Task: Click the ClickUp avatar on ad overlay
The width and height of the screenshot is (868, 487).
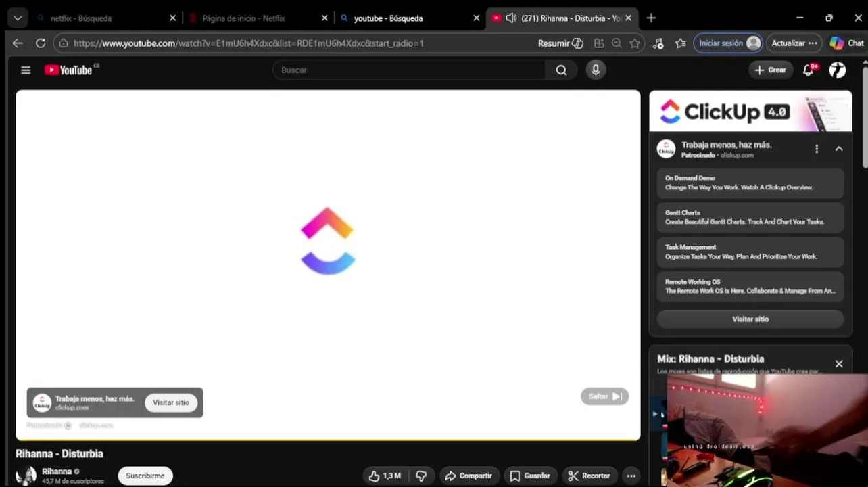Action: coord(42,403)
